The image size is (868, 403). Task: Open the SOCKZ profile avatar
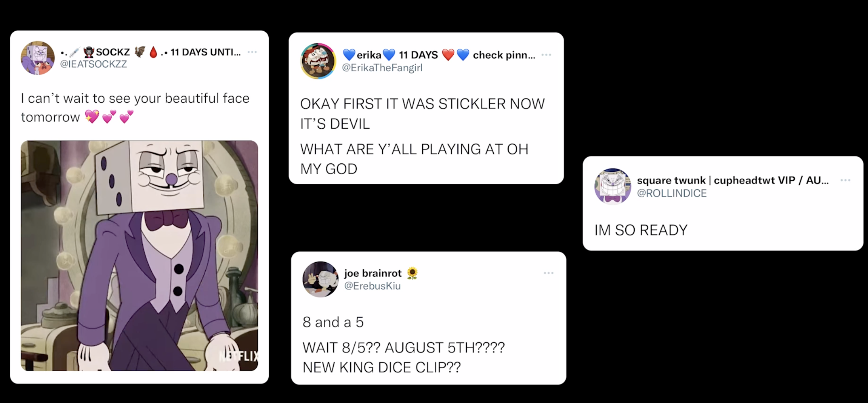[x=37, y=58]
